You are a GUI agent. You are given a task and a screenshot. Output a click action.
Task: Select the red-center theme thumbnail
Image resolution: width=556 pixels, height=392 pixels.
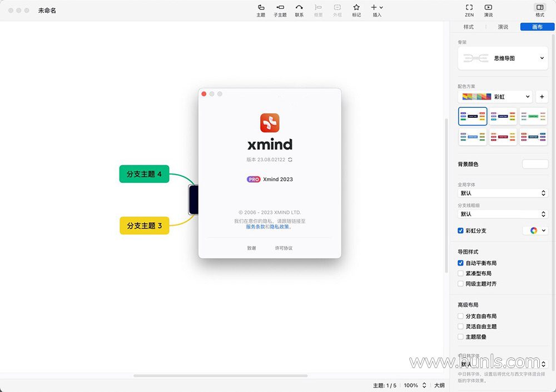pyautogui.click(x=503, y=137)
